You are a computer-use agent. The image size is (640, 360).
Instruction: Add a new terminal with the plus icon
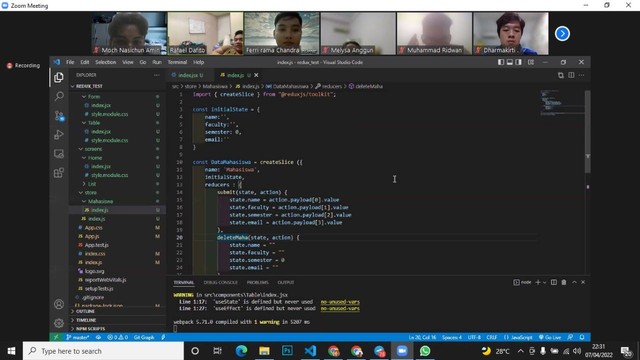[x=538, y=282]
